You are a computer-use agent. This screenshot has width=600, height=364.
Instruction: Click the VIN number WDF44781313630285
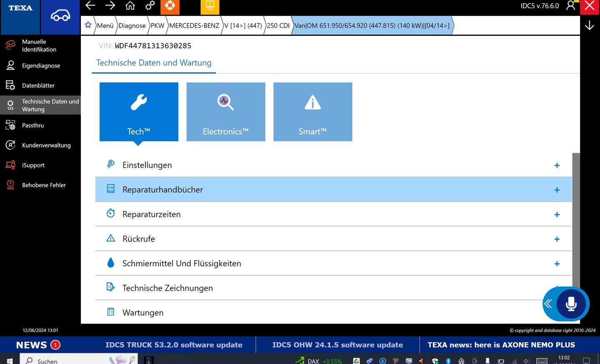point(153,46)
